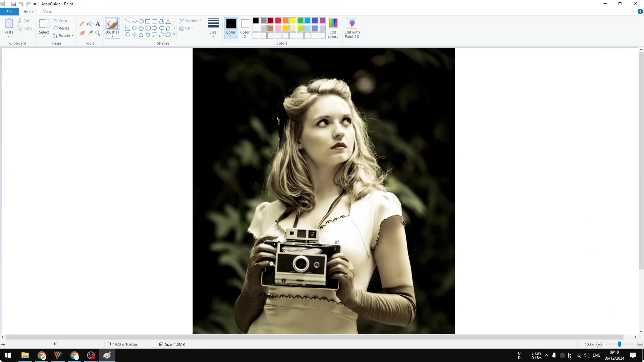Click the Undo icon in quick access toolbar
This screenshot has height=362, width=644.
click(21, 4)
